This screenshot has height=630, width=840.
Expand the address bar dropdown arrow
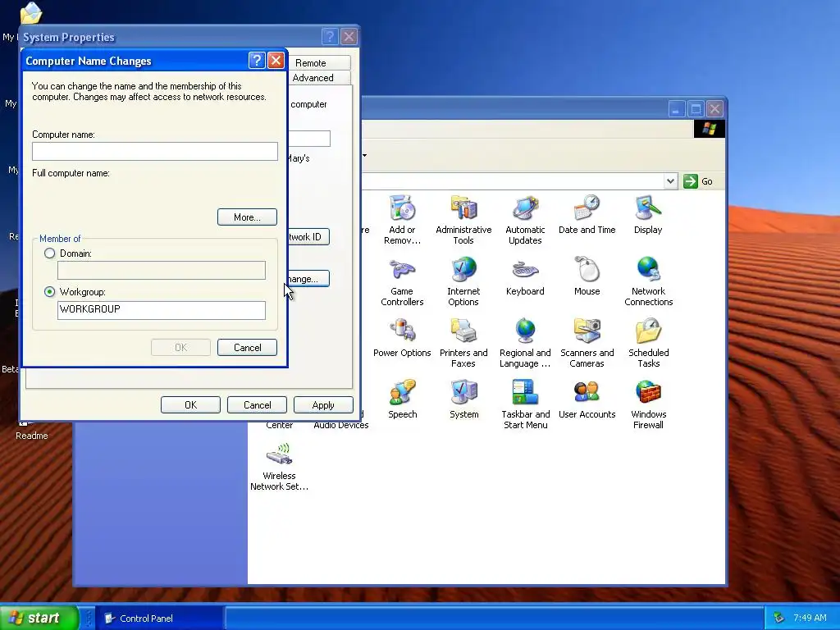pos(670,181)
